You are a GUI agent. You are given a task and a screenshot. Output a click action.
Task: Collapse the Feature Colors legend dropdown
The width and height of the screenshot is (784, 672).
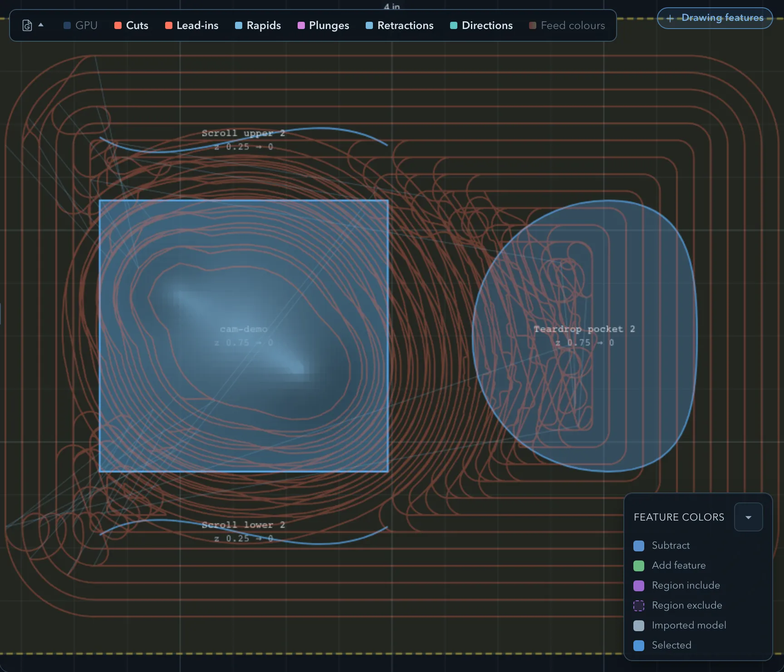pos(748,517)
